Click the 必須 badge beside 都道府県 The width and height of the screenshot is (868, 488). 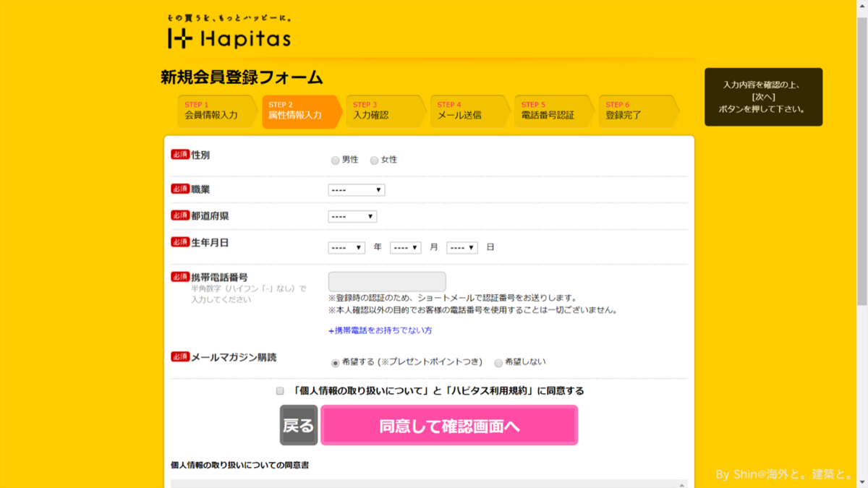[x=180, y=215]
